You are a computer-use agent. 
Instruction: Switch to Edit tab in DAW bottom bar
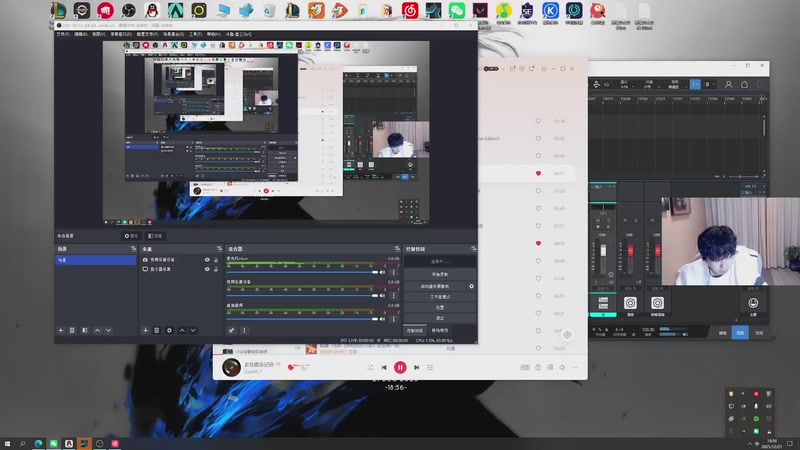tap(722, 333)
